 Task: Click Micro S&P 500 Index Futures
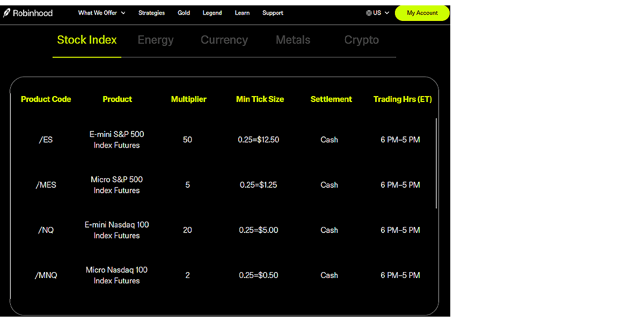tap(116, 185)
